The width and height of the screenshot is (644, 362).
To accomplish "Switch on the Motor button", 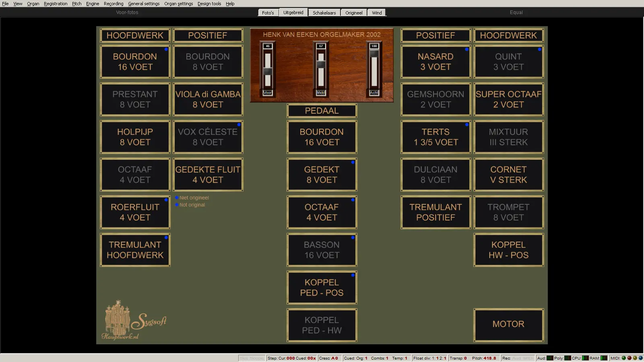I will pyautogui.click(x=508, y=325).
